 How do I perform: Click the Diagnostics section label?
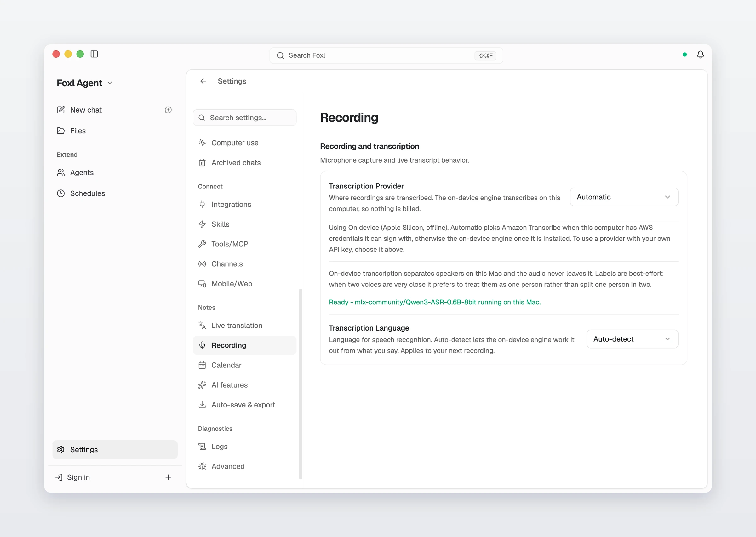215,429
